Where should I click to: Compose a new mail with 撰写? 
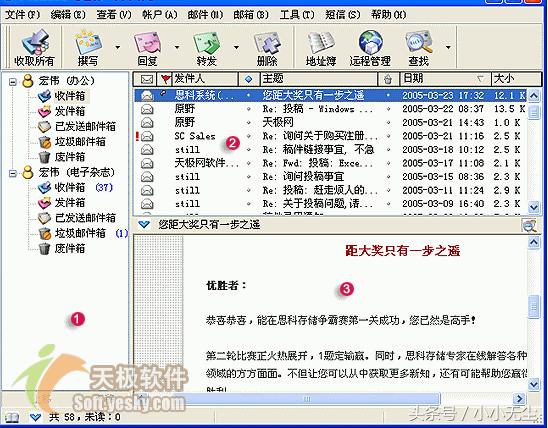(x=88, y=47)
